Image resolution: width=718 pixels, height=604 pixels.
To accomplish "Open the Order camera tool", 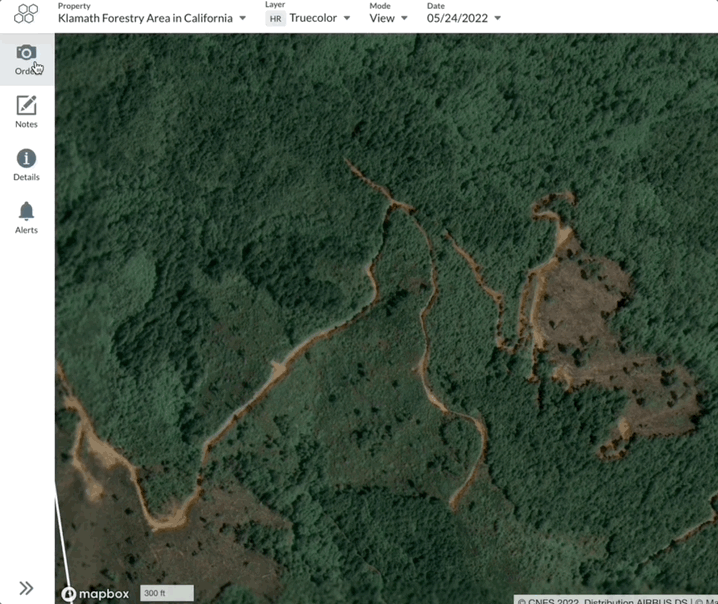I will 26,59.
